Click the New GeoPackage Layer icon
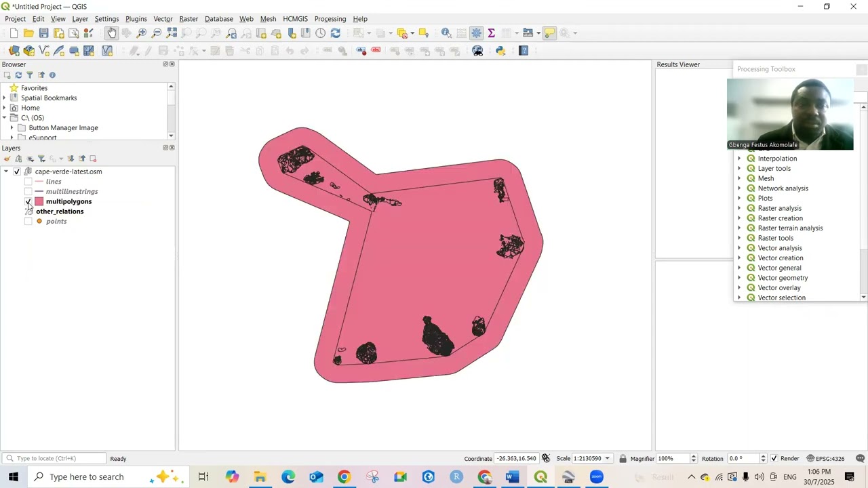 [x=29, y=51]
